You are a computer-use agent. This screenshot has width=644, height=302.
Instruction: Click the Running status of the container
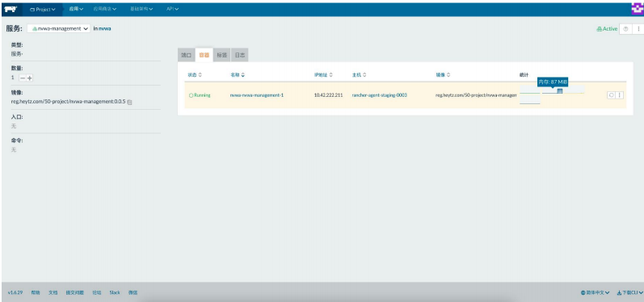click(200, 95)
